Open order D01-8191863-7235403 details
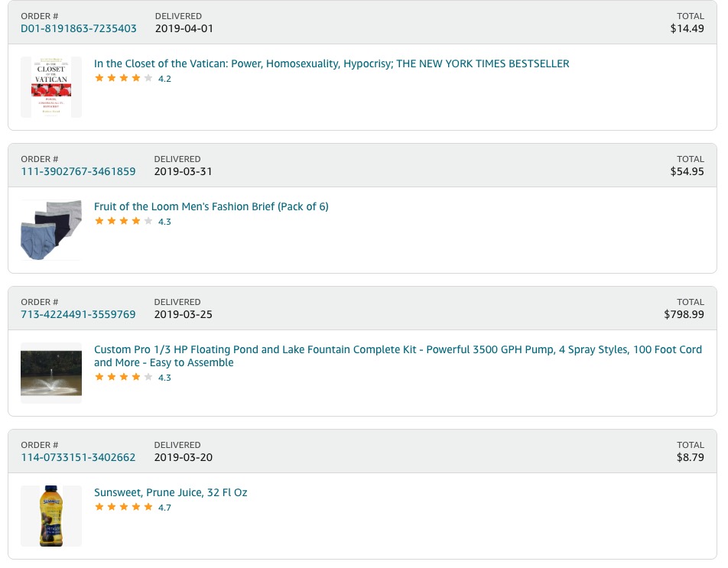Viewport: 728px width, 568px height. (79, 28)
